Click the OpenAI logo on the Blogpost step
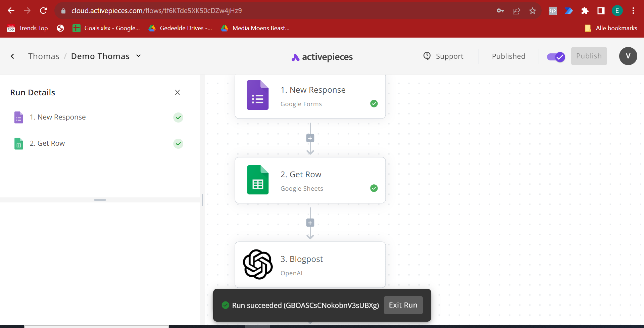Screen dimensions: 644x328 pyautogui.click(x=257, y=264)
